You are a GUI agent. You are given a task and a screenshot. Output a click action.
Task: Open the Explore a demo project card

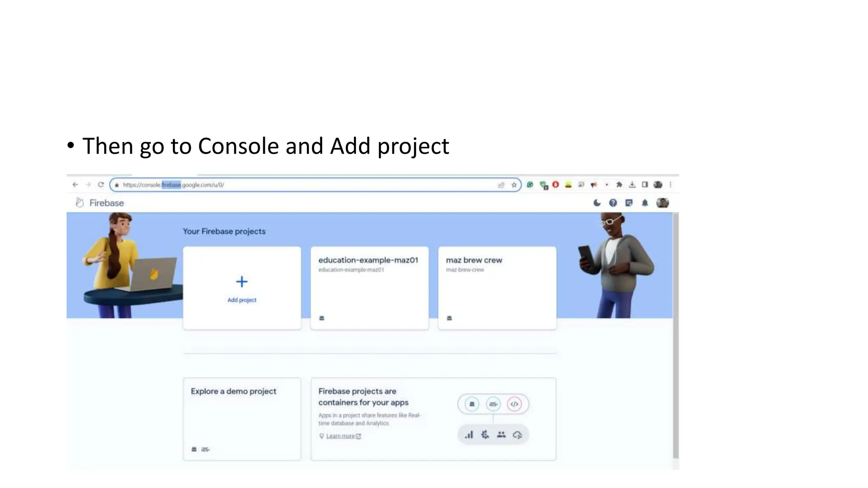click(x=242, y=419)
